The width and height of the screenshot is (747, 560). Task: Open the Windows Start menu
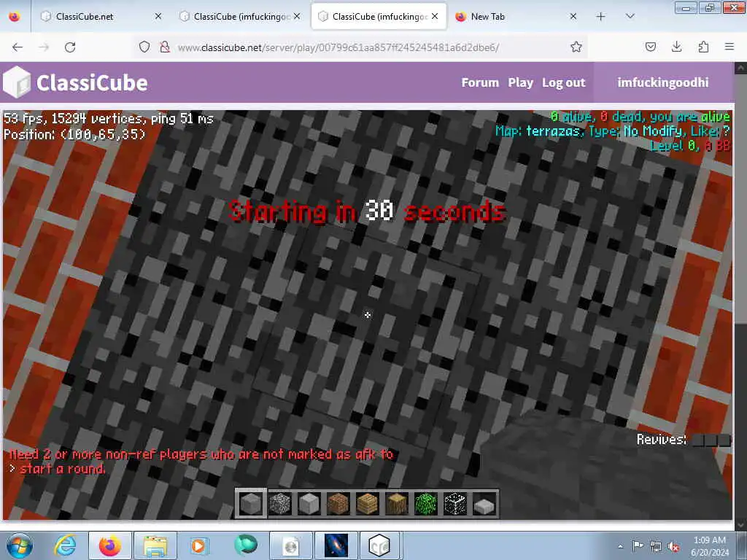(19, 545)
